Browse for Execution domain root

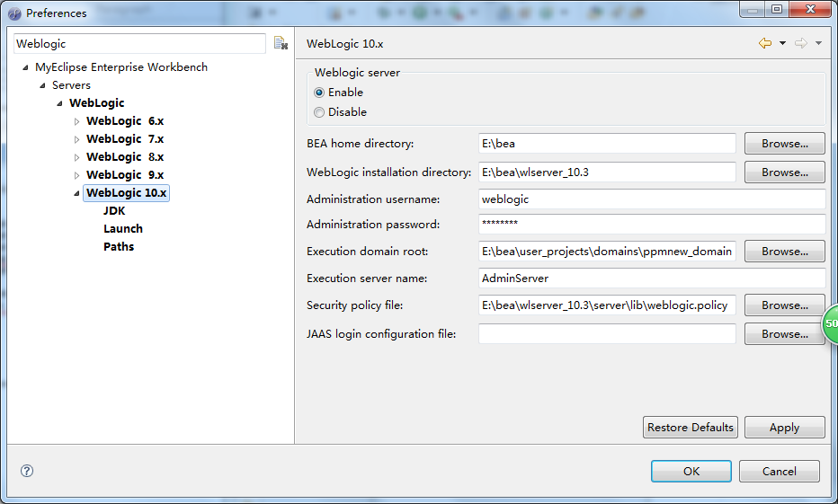785,252
